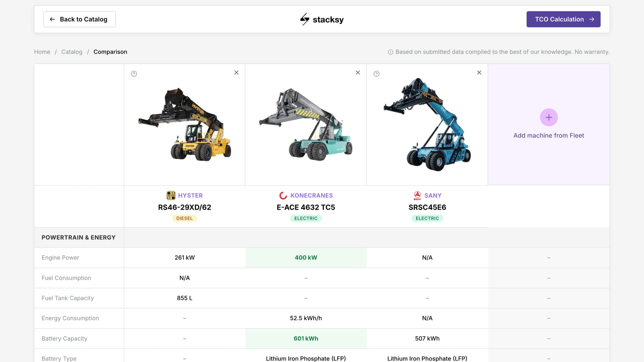Navigate to Home breadcrumb
The image size is (644, 362).
[42, 52]
